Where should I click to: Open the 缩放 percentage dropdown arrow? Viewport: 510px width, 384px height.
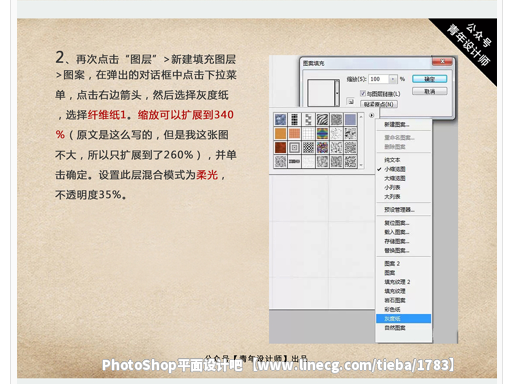[393, 79]
